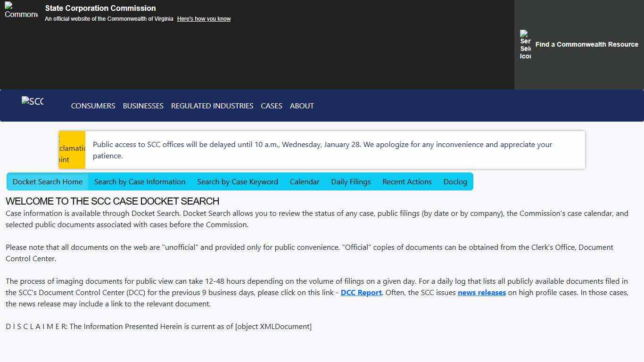Open the BUSINESSES menu

tap(143, 106)
